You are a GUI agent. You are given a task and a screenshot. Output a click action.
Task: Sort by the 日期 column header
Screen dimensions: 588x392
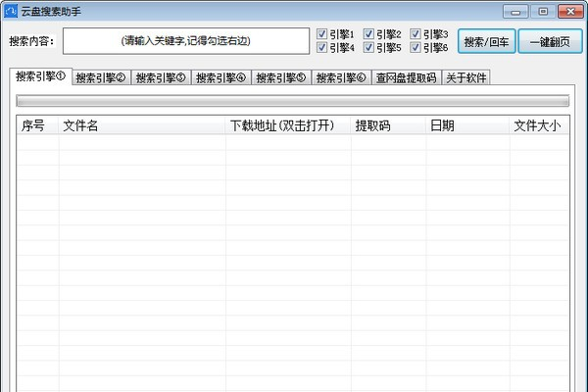[467, 125]
